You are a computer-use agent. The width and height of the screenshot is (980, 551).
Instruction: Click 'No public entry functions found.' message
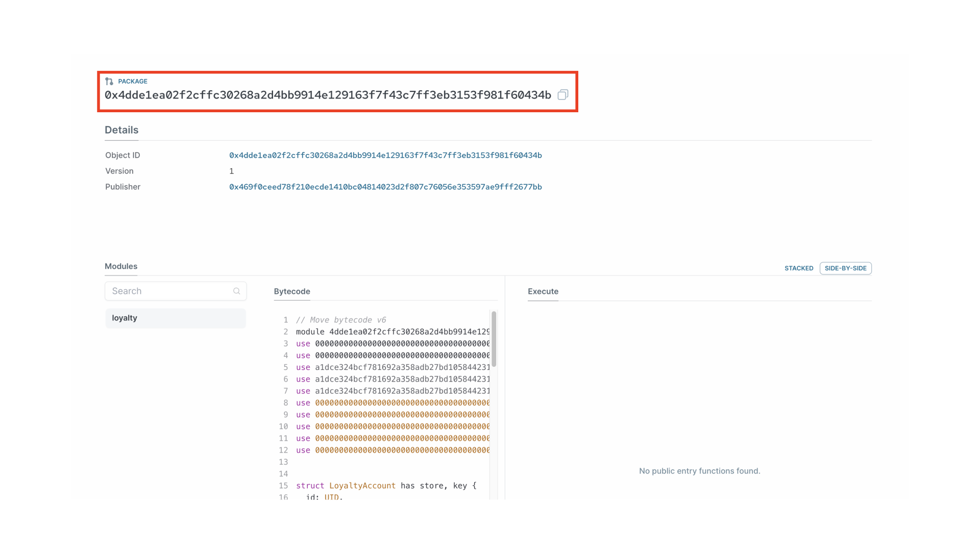(699, 471)
